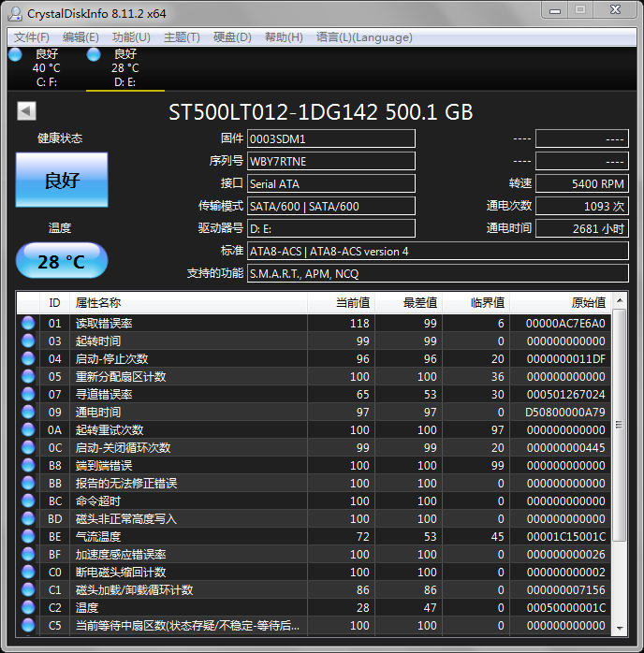Click the scrollbar down arrow of attribute list
This screenshot has height=653, width=644.
[x=620, y=628]
